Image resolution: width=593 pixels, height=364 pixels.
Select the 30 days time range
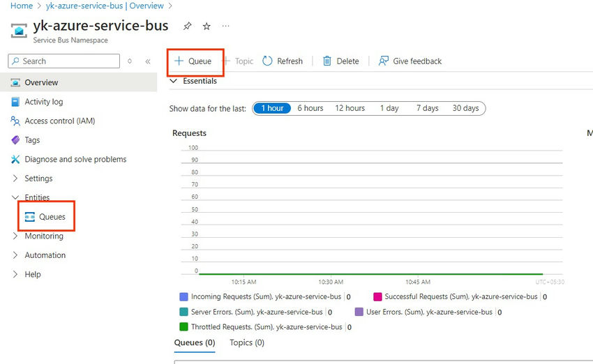465,108
